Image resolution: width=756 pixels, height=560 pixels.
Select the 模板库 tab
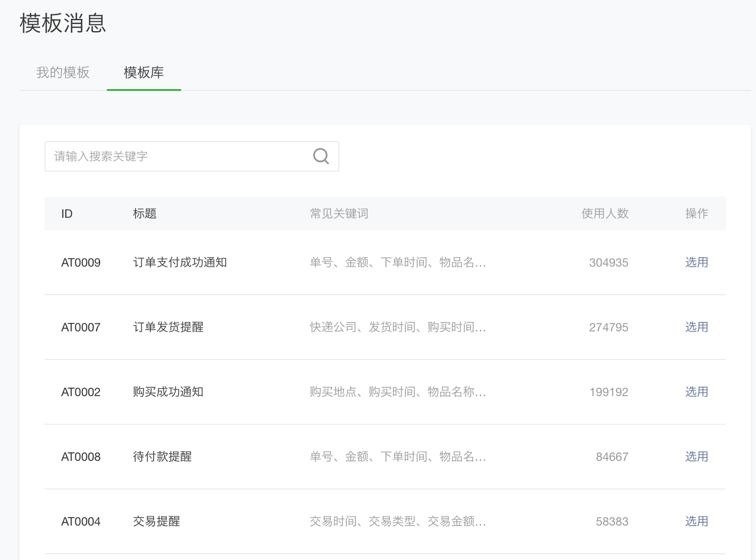coord(144,73)
